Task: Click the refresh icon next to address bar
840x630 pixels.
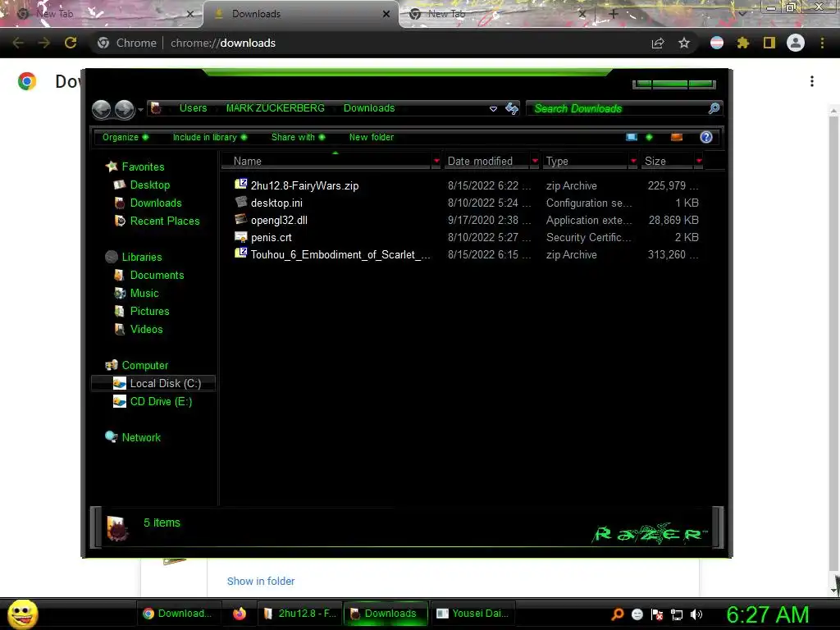Action: point(512,109)
